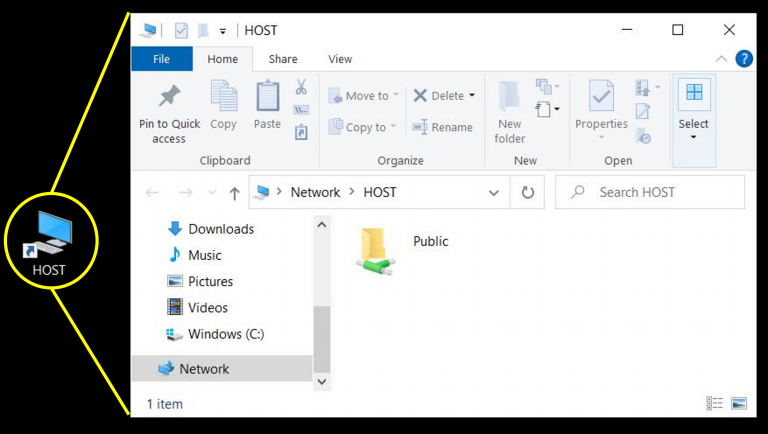
Task: Click navigation pane scroll down arrow
Action: [322, 382]
